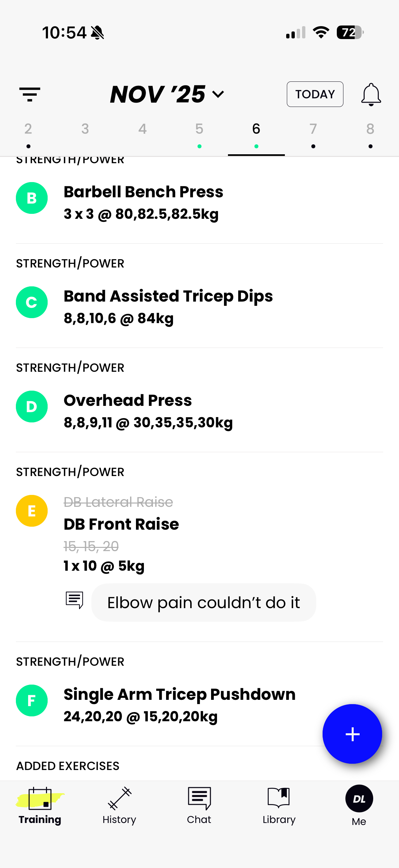Open the DL profile avatar

click(x=359, y=798)
